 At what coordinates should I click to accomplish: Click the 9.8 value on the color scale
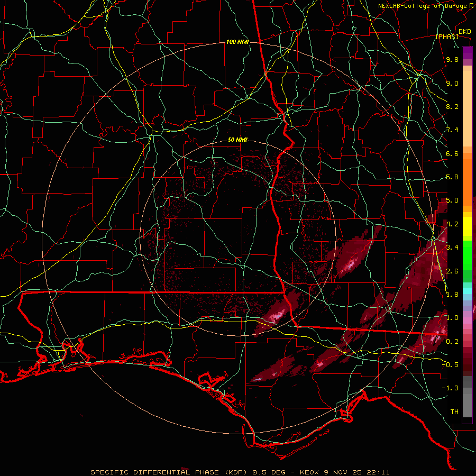[452, 59]
